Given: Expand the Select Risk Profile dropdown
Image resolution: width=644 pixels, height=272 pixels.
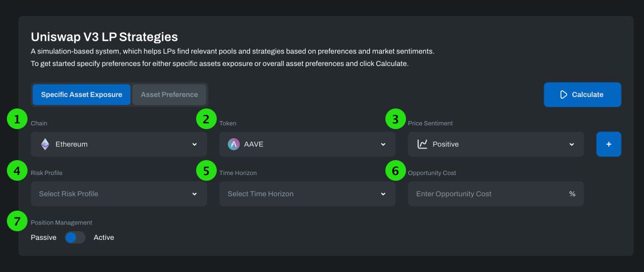Looking at the screenshot, I should click(x=119, y=194).
